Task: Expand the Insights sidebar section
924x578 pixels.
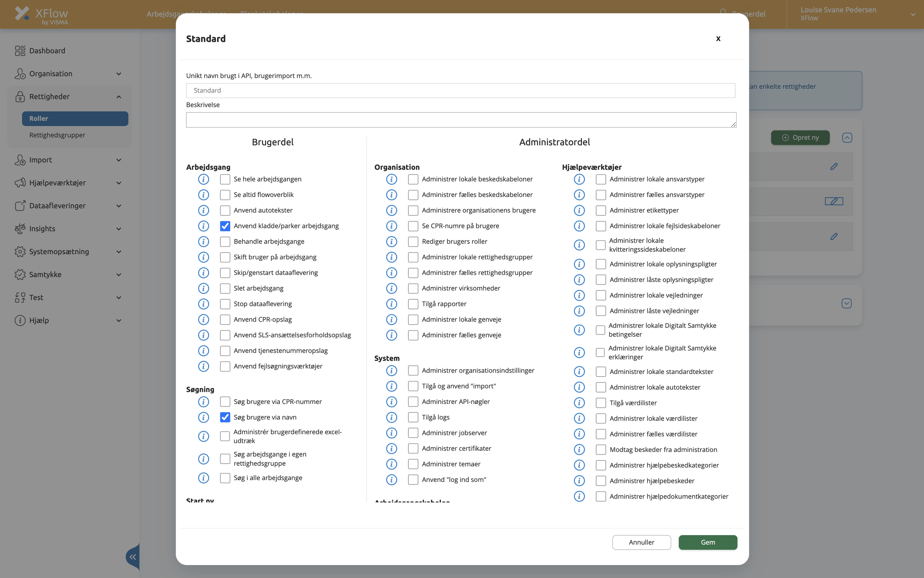Action: pos(119,229)
